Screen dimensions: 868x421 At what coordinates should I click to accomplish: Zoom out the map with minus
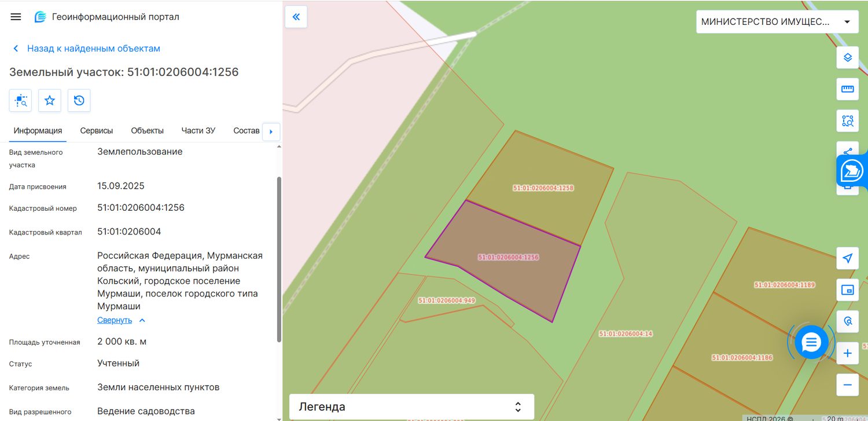click(x=848, y=385)
